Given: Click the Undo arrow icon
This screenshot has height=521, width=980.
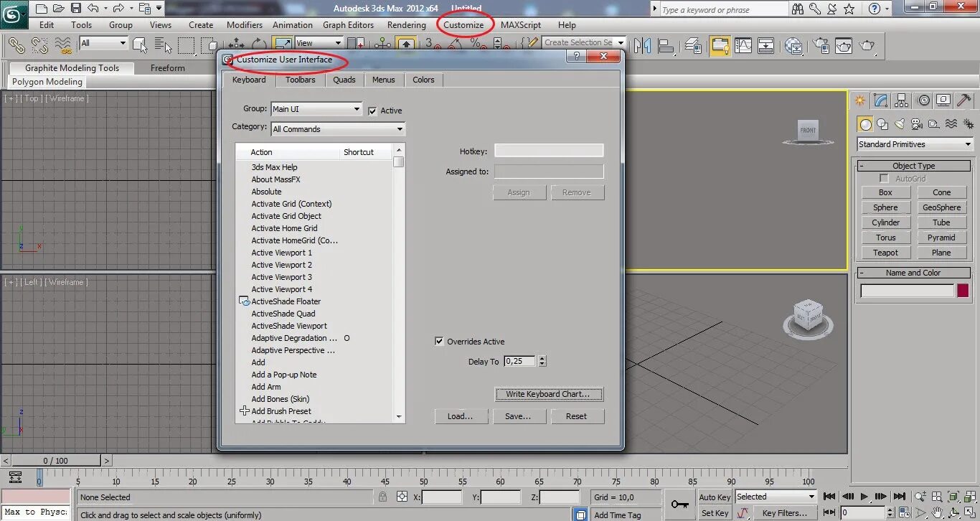Looking at the screenshot, I should coord(92,9).
